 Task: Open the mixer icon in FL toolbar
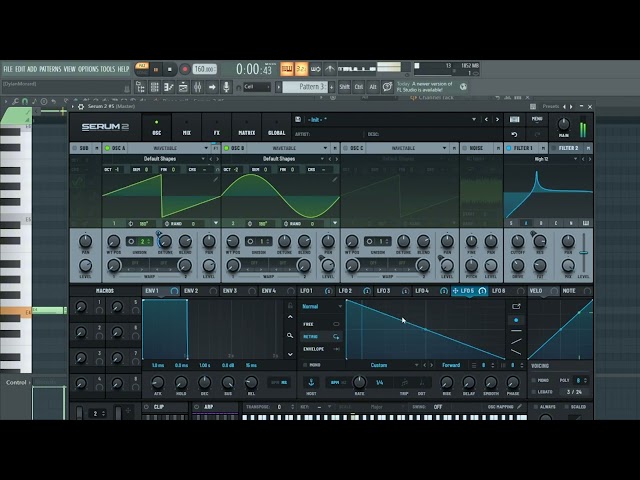pyautogui.click(x=198, y=87)
